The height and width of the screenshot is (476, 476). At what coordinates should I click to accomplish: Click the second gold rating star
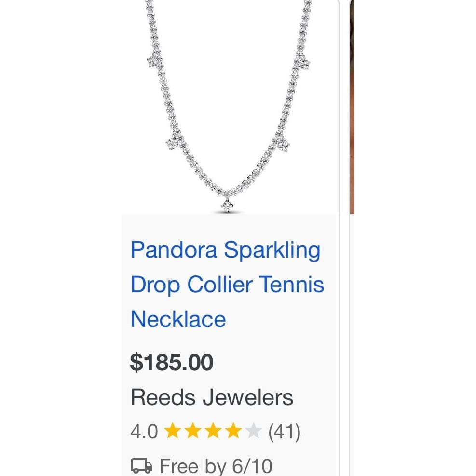click(x=193, y=431)
